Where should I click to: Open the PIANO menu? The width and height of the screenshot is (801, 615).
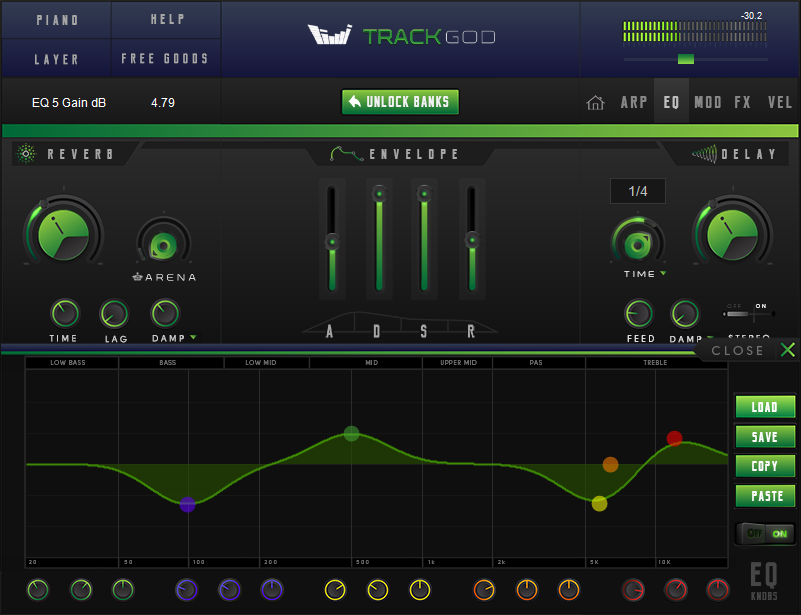(x=57, y=20)
